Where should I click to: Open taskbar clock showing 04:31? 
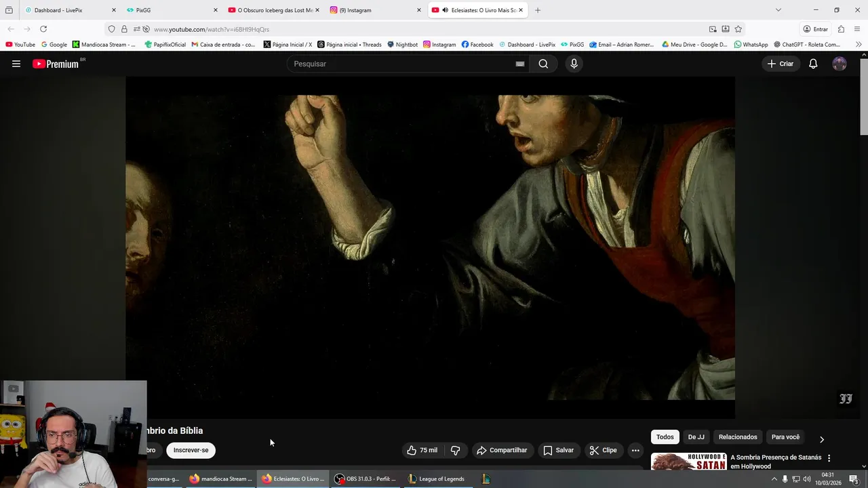pos(828,479)
